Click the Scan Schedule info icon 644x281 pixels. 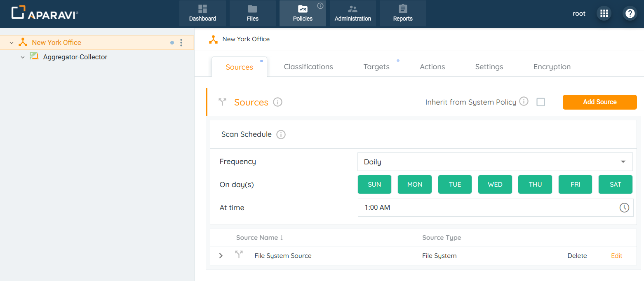click(x=281, y=134)
